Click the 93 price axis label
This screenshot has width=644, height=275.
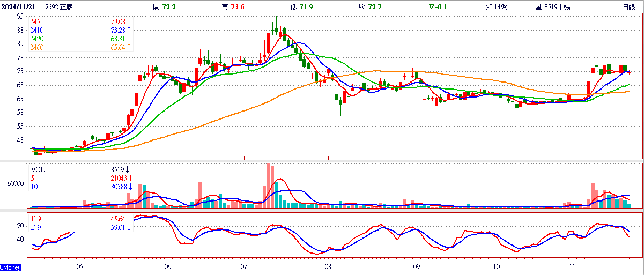click(20, 17)
